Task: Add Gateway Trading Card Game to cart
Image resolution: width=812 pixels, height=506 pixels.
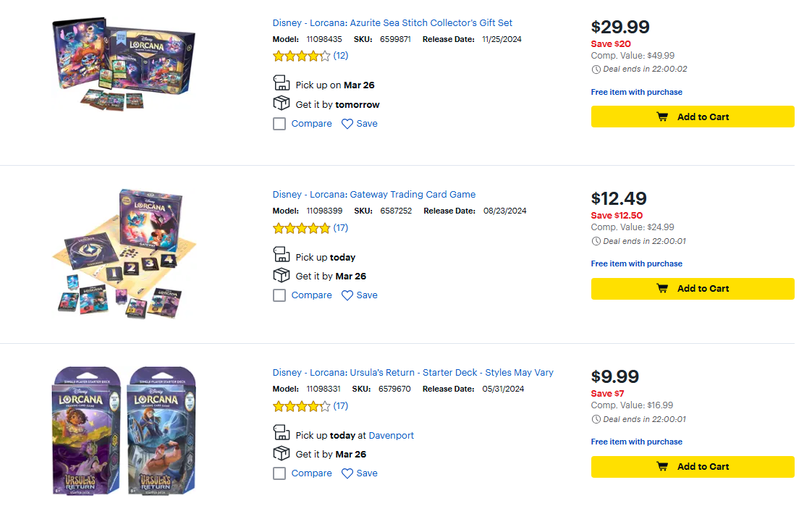Action: click(x=693, y=288)
